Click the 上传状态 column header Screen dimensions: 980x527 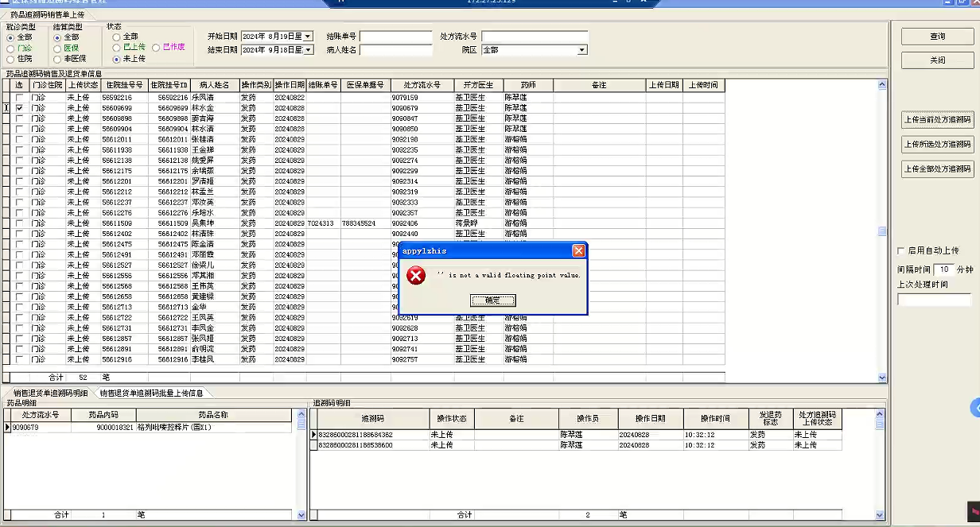coord(82,85)
